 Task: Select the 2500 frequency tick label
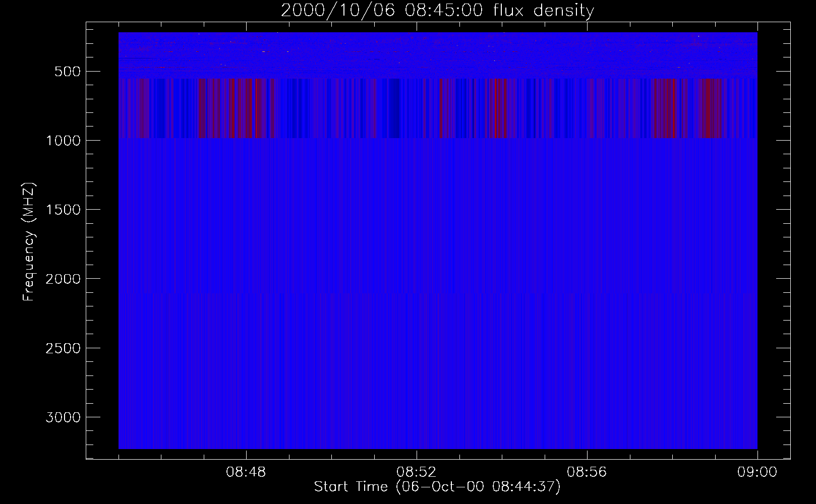pyautogui.click(x=63, y=348)
